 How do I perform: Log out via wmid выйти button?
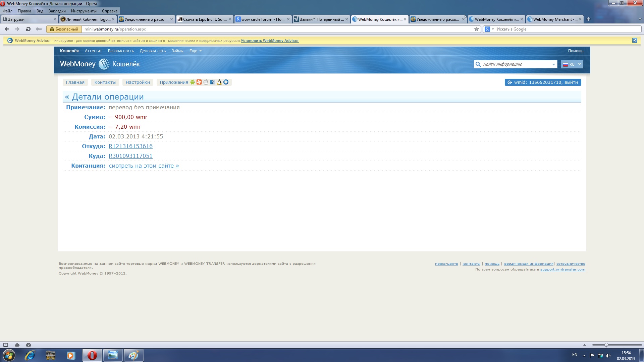coord(543,82)
